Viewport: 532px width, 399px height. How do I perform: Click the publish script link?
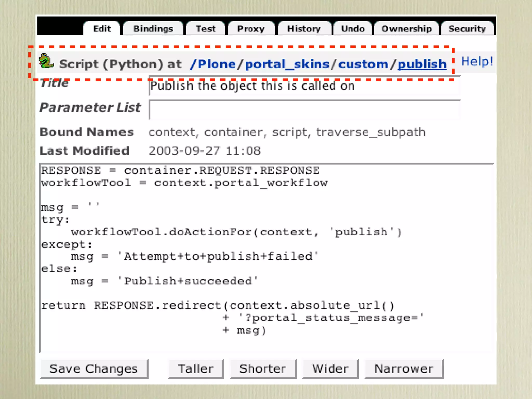click(422, 64)
